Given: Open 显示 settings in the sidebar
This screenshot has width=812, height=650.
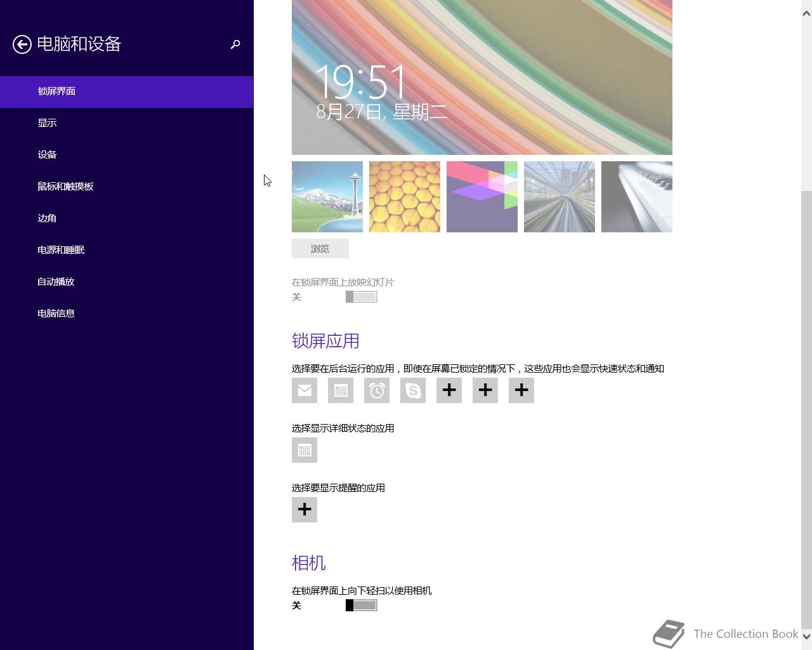Looking at the screenshot, I should point(127,123).
